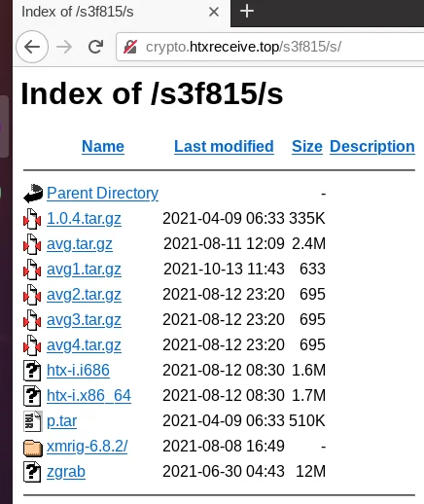Open the avg4.tar.gz link
This screenshot has width=424, height=504.
tap(84, 345)
